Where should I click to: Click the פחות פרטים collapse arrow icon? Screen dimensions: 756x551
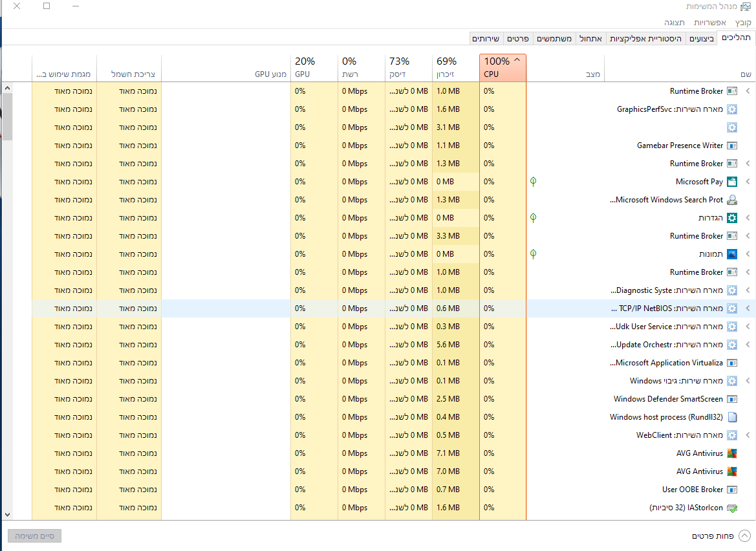(744, 536)
